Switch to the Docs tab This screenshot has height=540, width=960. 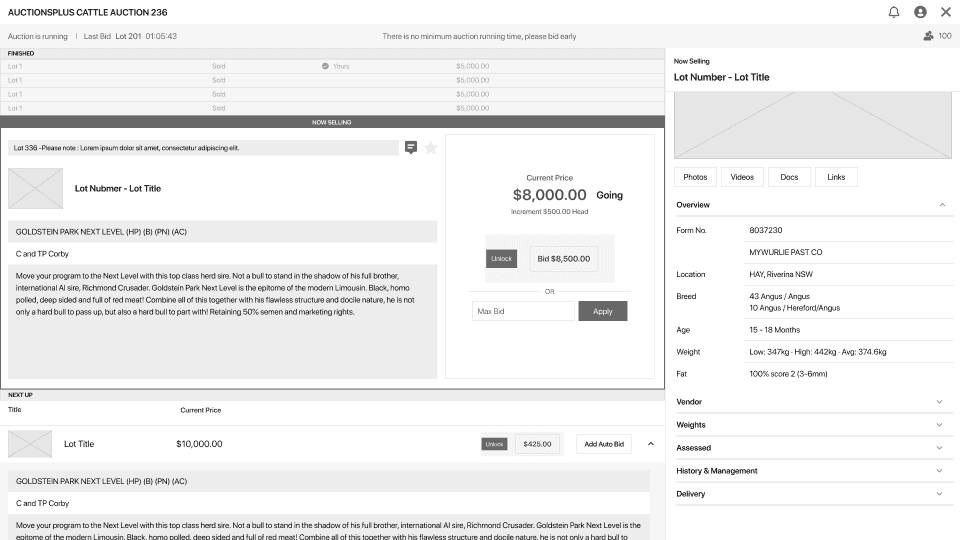pyautogui.click(x=789, y=177)
